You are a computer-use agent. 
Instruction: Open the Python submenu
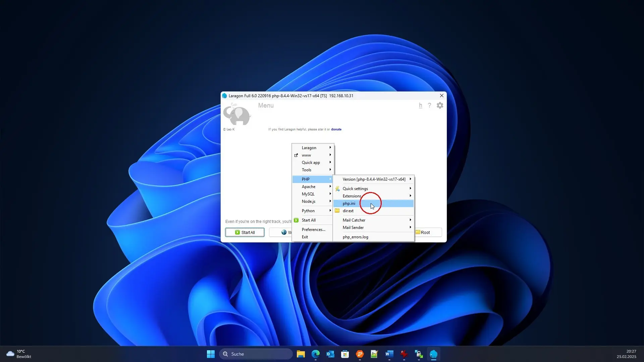[x=313, y=211]
